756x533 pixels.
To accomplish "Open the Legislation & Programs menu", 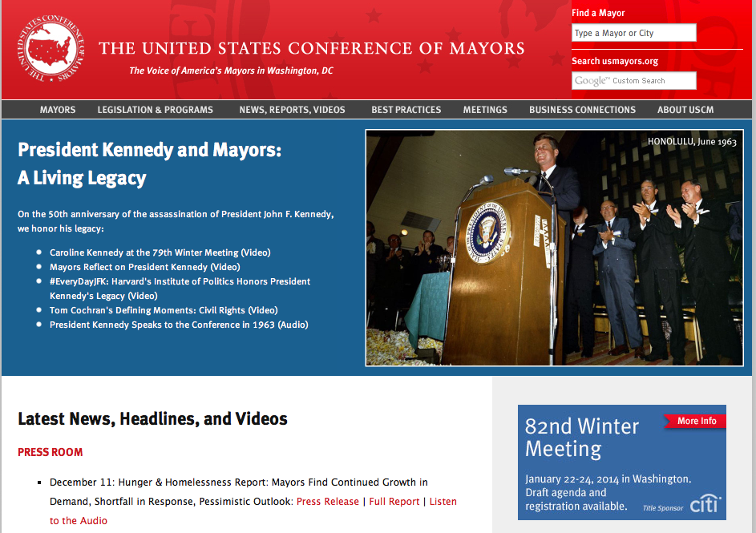I will (x=156, y=110).
